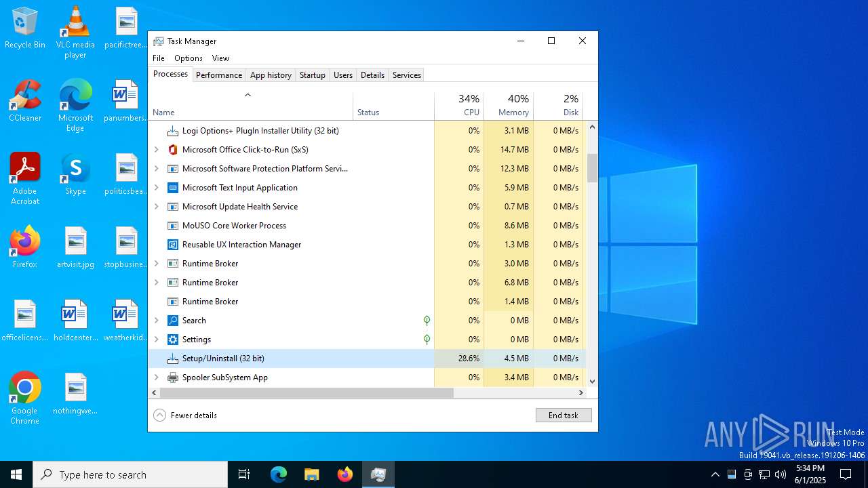Image resolution: width=868 pixels, height=488 pixels.
Task: Click Fewer details to collapse Task Manager
Action: click(186, 415)
